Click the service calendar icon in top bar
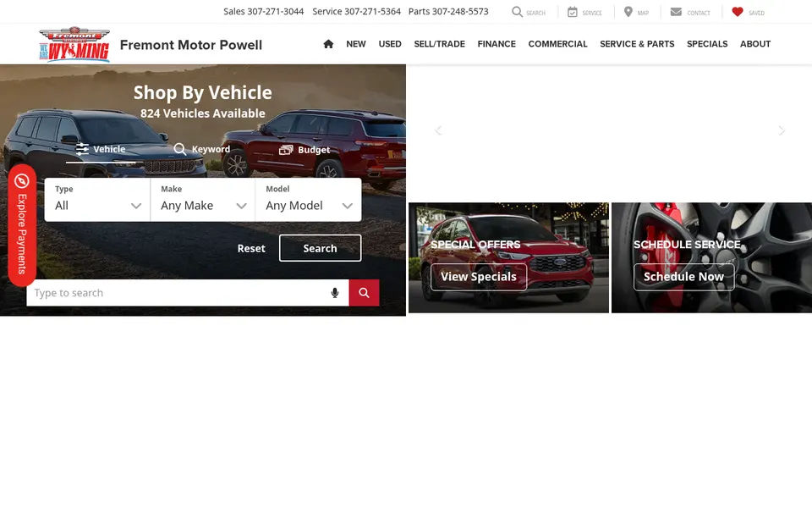This screenshot has height=508, width=812. coord(573,11)
